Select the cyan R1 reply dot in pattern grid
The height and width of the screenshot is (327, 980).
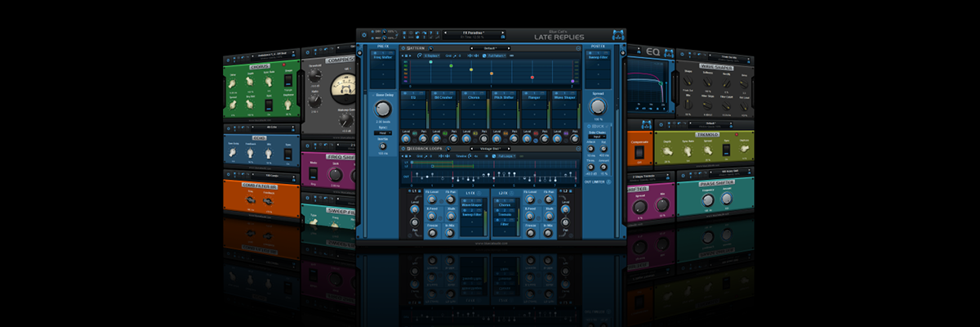[x=430, y=62]
